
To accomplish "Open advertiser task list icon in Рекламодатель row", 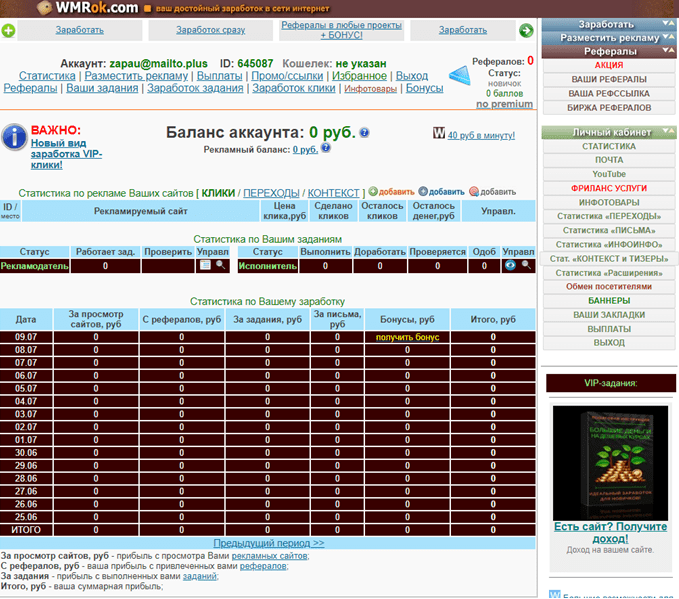I will [x=205, y=265].
